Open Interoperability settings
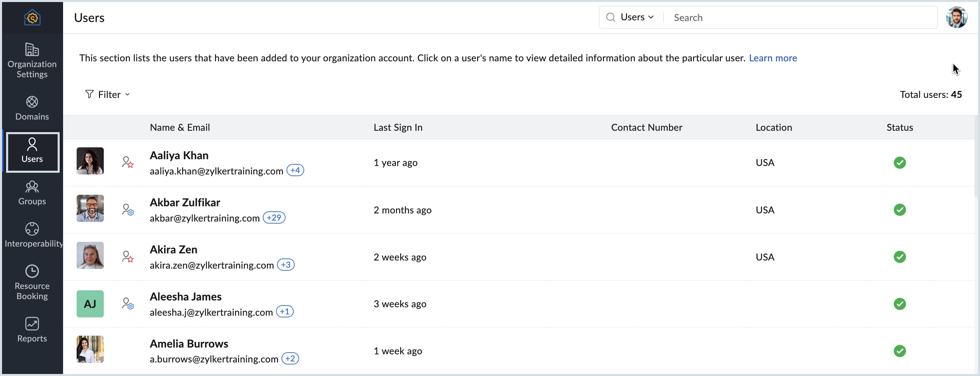Screen dimensions: 980x376 click(x=32, y=235)
